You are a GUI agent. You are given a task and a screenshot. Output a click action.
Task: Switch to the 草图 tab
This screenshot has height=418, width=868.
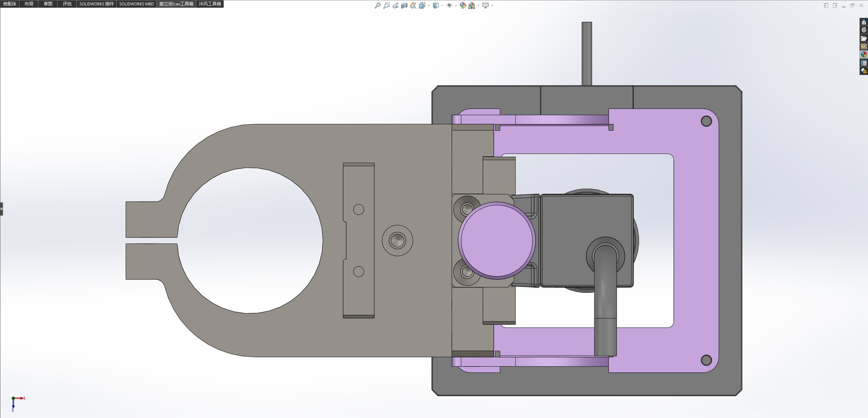pos(48,4)
